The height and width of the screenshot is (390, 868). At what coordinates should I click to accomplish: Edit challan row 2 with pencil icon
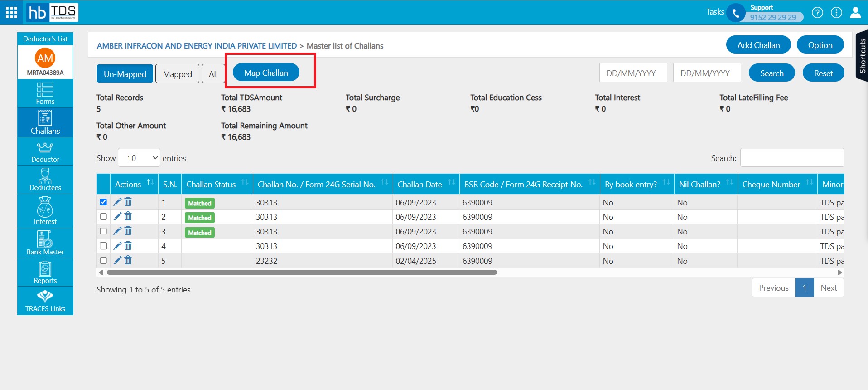coord(117,216)
